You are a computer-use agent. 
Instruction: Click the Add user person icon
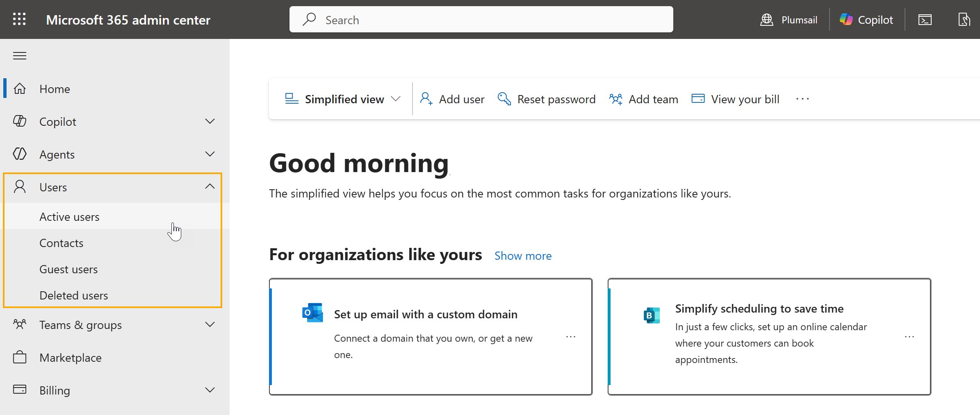point(426,99)
